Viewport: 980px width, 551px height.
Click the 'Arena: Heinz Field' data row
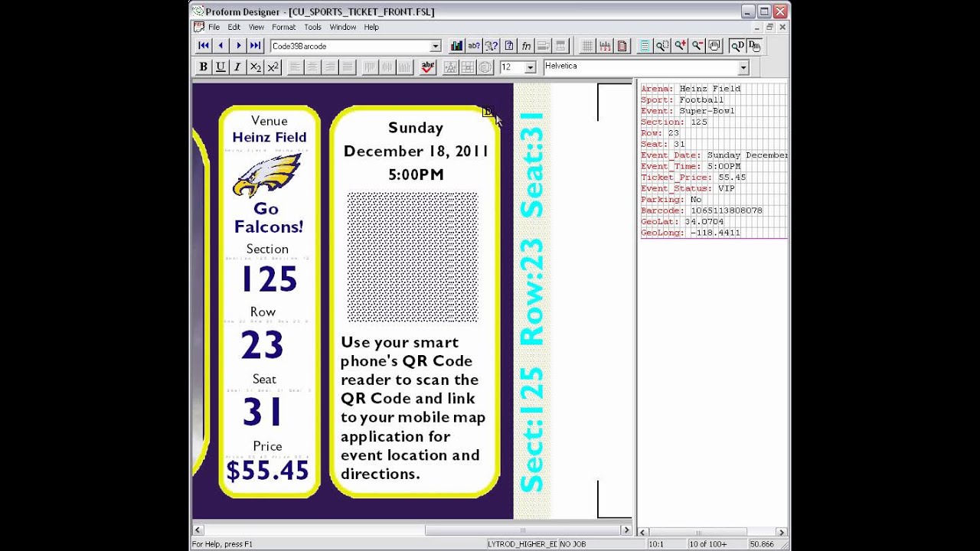pyautogui.click(x=691, y=89)
